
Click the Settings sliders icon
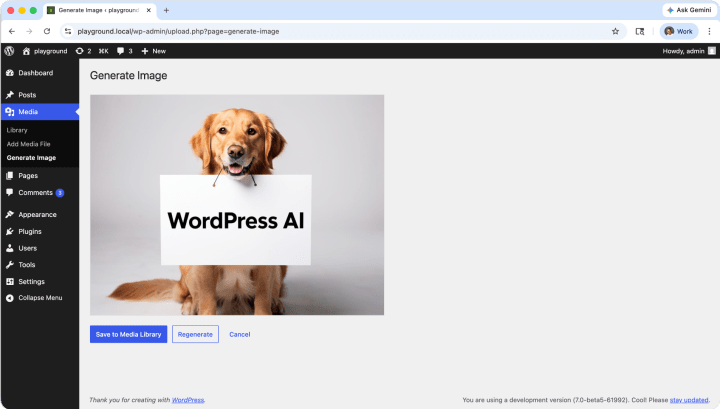point(10,281)
